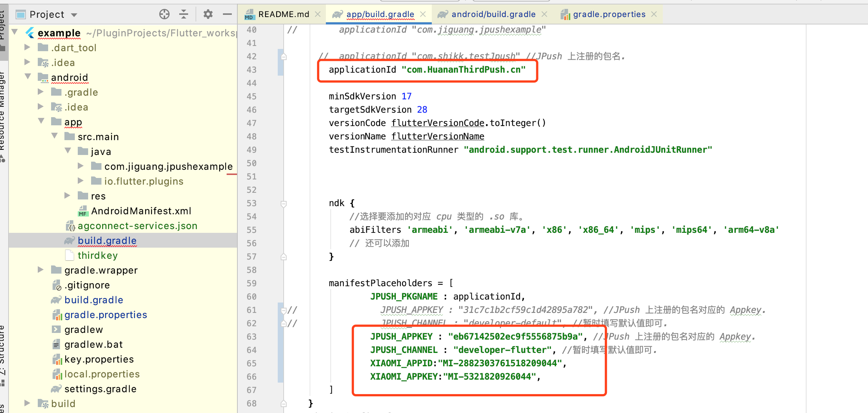Click the locate/scroll-from-source target icon
868x413 pixels.
[x=164, y=14]
